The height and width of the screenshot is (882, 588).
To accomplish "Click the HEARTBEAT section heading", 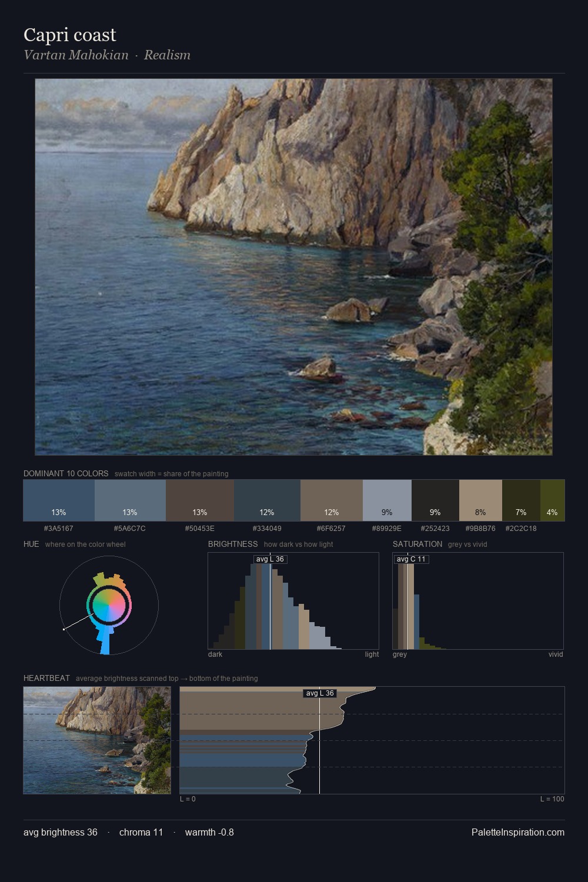I will tap(46, 678).
